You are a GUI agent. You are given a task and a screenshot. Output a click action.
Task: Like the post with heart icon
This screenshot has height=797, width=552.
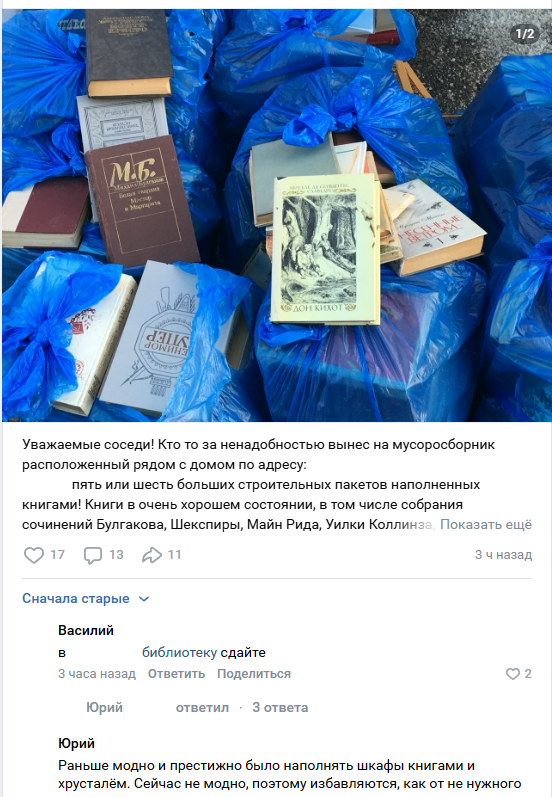34,555
